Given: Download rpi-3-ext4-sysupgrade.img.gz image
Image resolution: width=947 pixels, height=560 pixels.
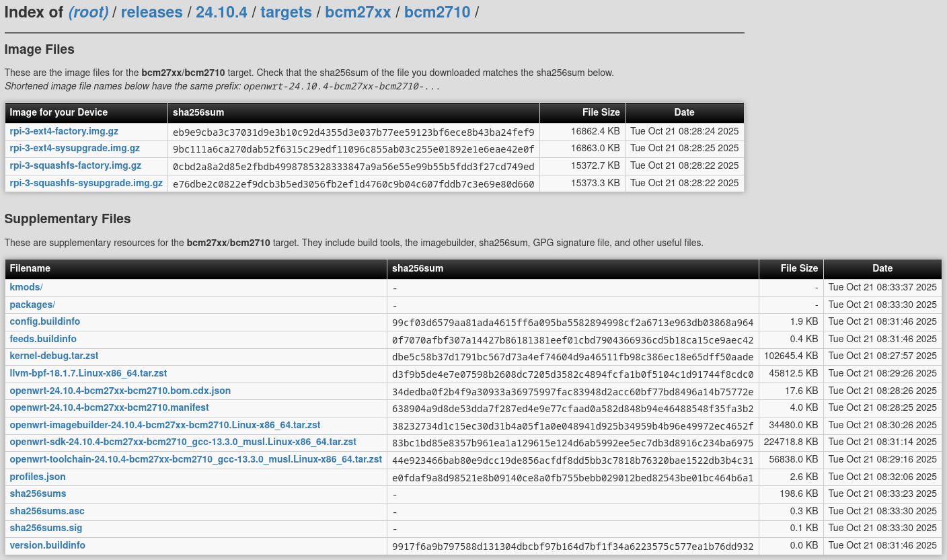Looking at the screenshot, I should [x=75, y=149].
